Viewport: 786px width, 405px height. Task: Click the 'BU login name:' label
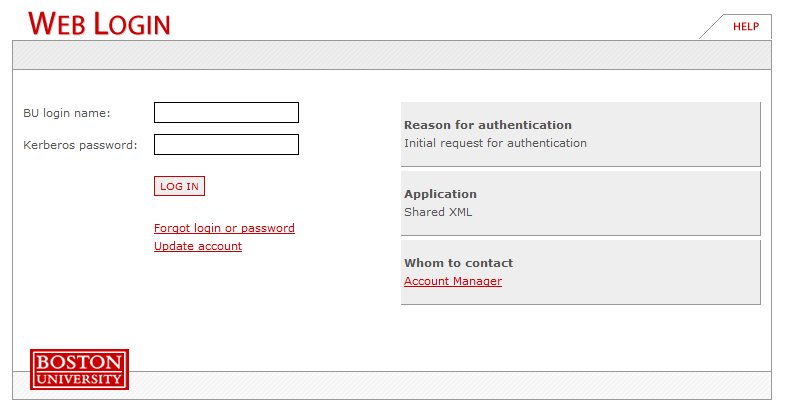tap(67, 113)
